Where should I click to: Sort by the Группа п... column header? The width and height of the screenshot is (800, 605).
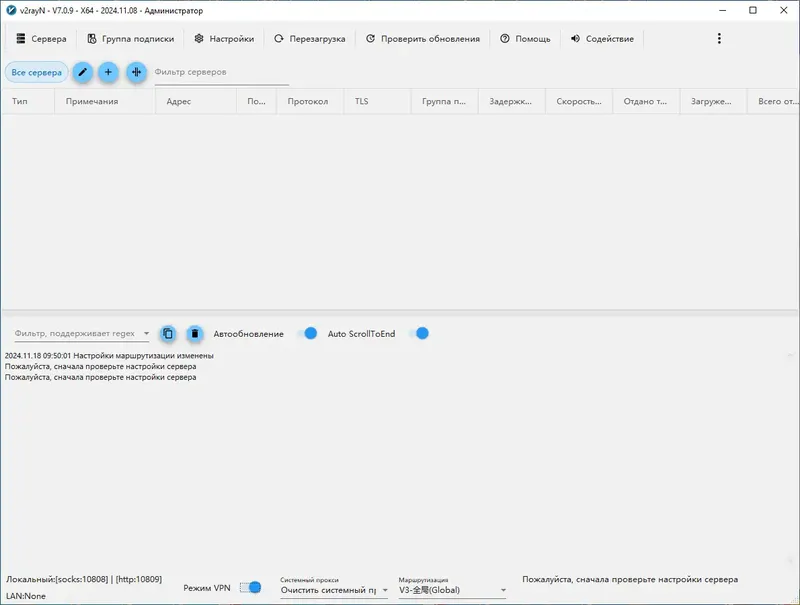(x=444, y=102)
